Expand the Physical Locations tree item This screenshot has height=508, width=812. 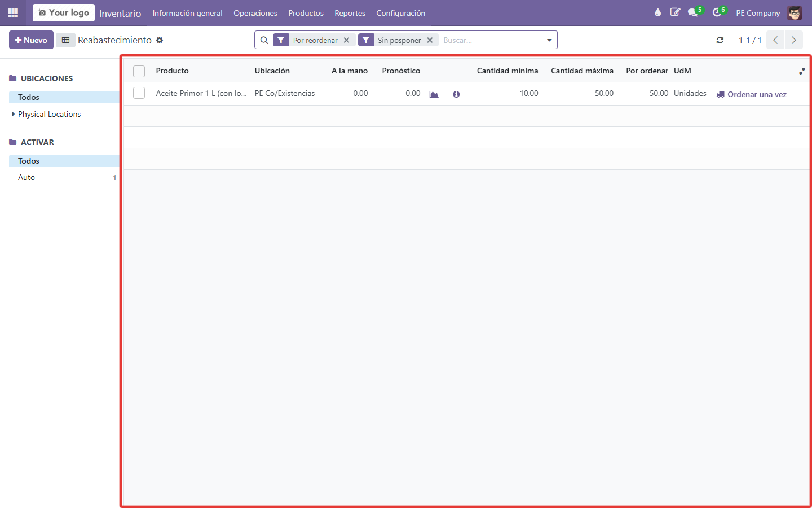pyautogui.click(x=14, y=114)
